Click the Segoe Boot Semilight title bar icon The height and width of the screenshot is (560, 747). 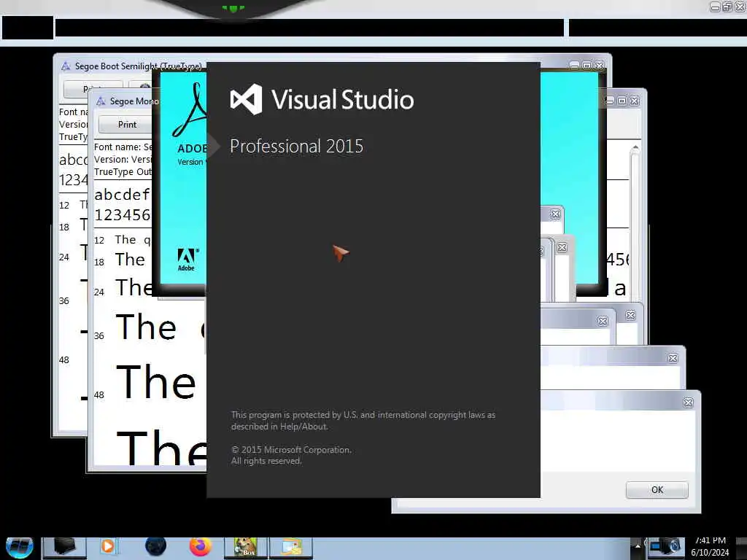66,66
